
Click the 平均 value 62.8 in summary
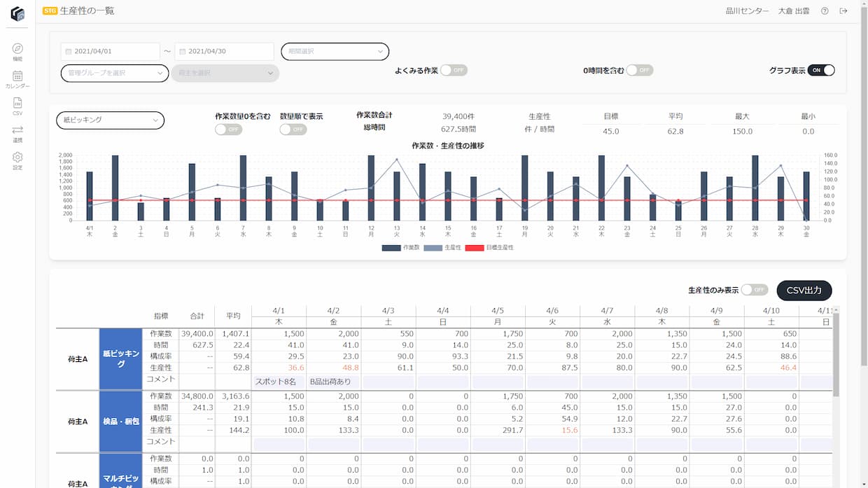pos(675,132)
